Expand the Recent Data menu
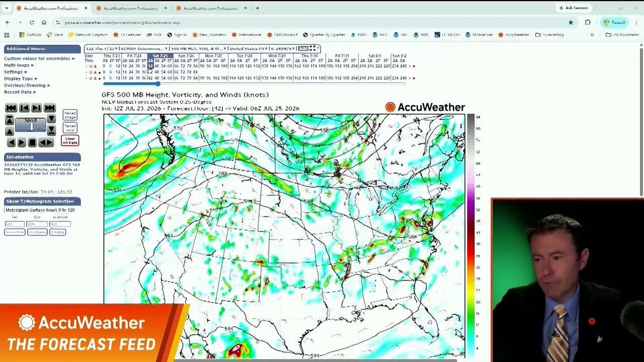Viewport: 644px width, 362px height. pyautogui.click(x=20, y=92)
